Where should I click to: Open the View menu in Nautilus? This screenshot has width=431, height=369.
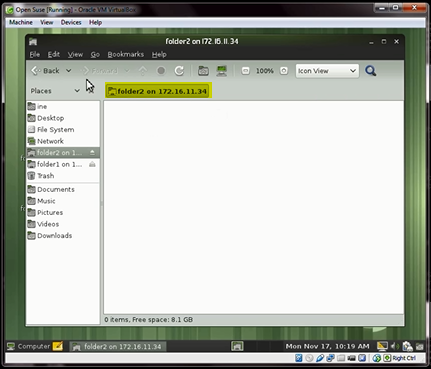coord(75,54)
